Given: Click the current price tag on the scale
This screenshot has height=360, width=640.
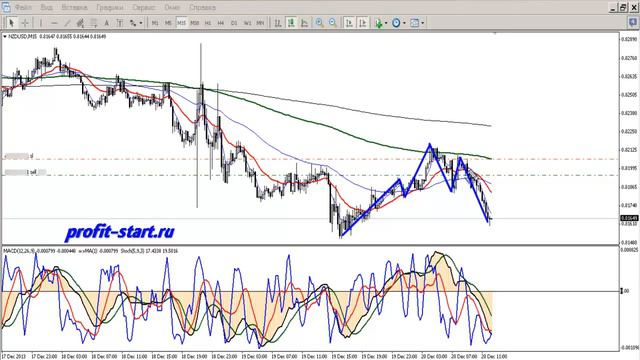Looking at the screenshot, I should [x=629, y=218].
